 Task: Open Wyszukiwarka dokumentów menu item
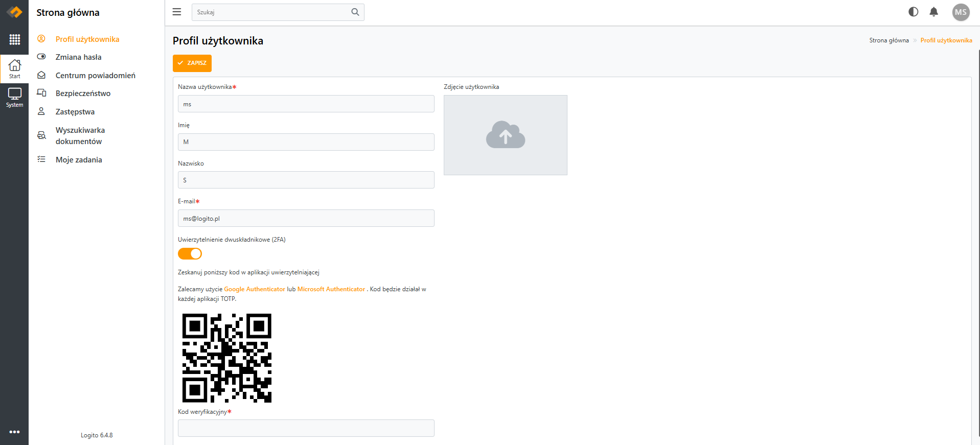[x=80, y=136]
